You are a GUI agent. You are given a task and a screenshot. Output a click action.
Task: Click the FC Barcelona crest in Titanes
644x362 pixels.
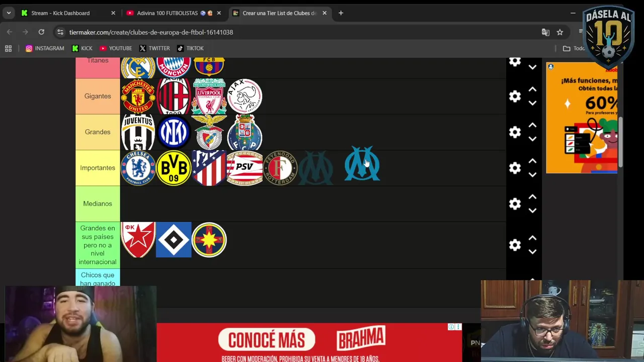click(209, 67)
